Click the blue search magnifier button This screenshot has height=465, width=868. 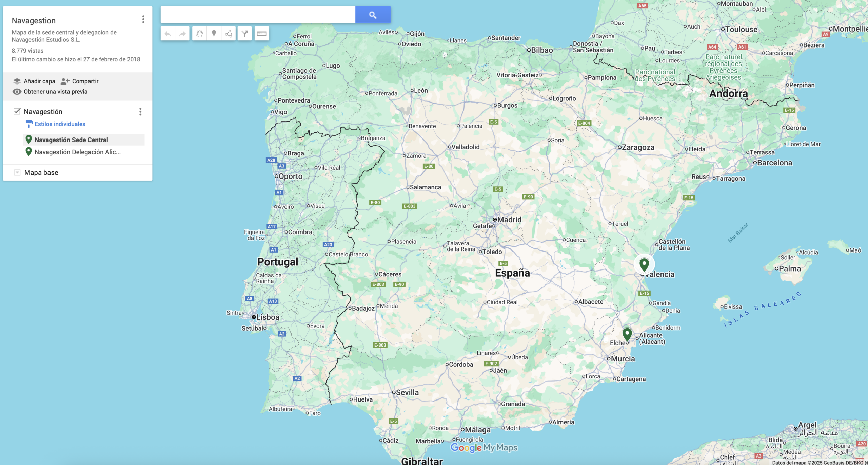coord(373,15)
